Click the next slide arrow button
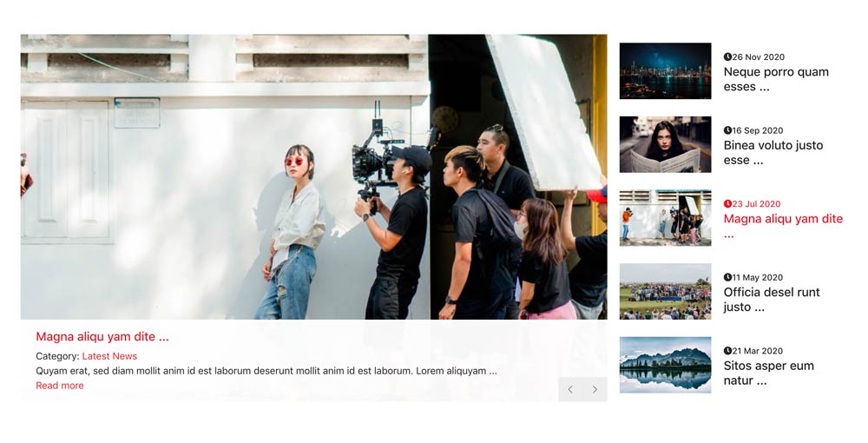 click(595, 389)
